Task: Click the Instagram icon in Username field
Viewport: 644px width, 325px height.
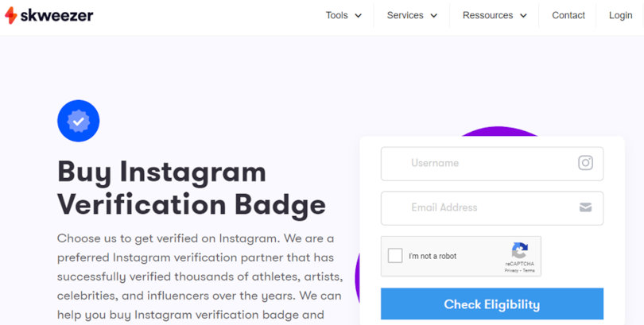Action: (x=585, y=163)
